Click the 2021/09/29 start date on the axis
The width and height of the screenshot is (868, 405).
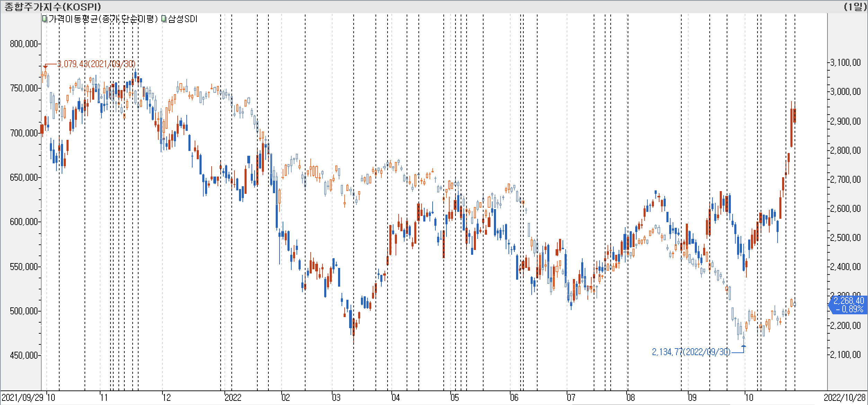23,397
